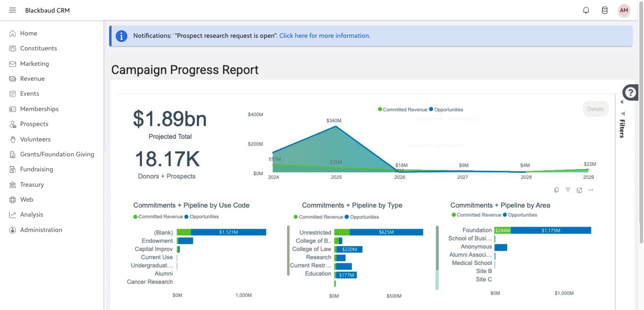Click the database icon in header
Image resolution: width=644 pixels, height=310 pixels.
coord(605,10)
